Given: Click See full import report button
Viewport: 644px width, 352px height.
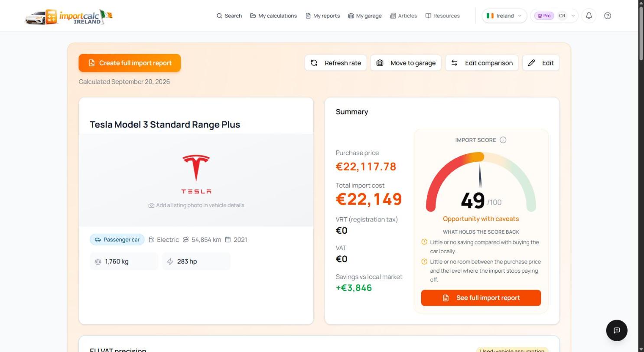Looking at the screenshot, I should tap(481, 298).
